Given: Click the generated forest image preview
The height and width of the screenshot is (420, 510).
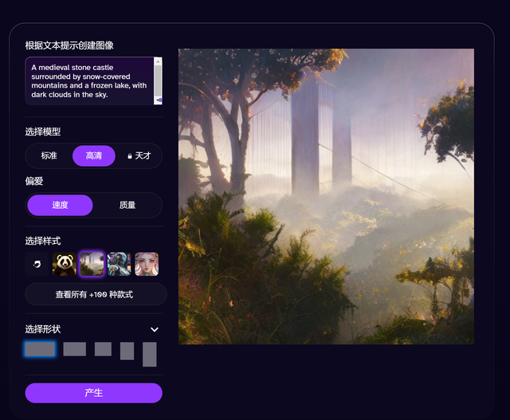Looking at the screenshot, I should [326, 196].
